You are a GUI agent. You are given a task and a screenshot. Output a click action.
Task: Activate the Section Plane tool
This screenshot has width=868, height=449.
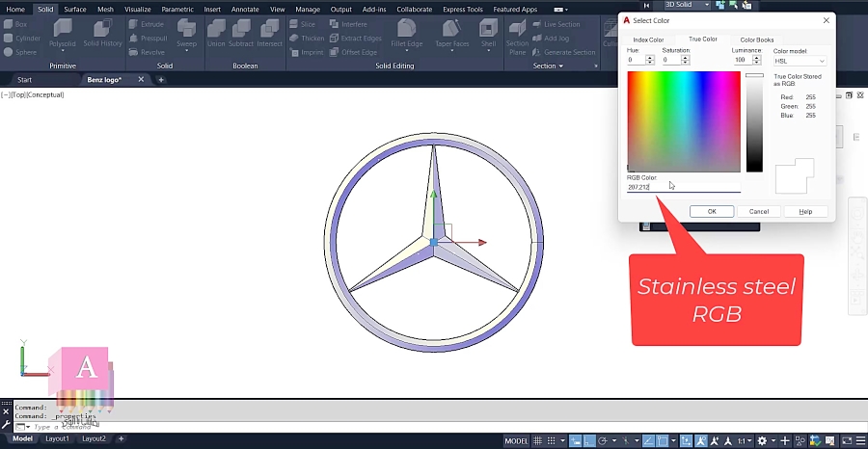pos(517,37)
